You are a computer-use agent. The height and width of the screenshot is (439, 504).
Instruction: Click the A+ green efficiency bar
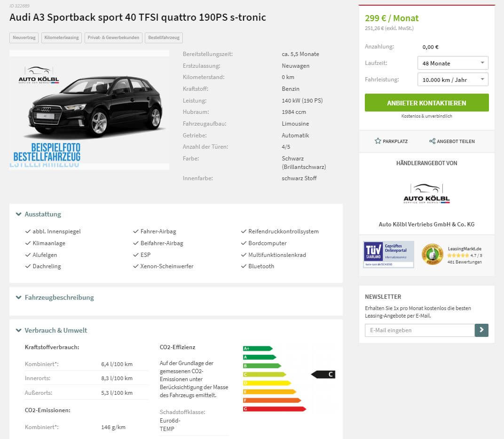tap(258, 348)
